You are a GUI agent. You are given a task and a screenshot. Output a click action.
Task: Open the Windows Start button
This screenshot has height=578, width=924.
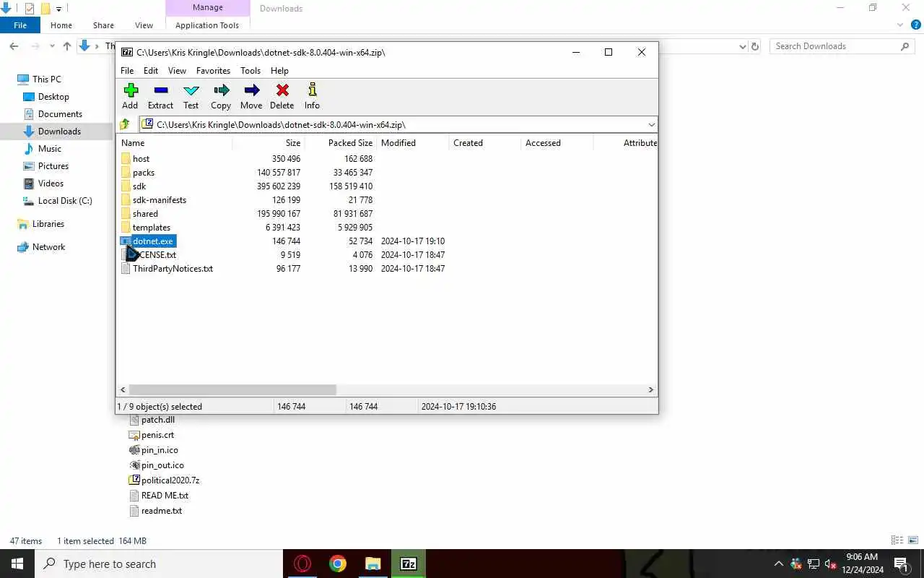[x=17, y=564]
